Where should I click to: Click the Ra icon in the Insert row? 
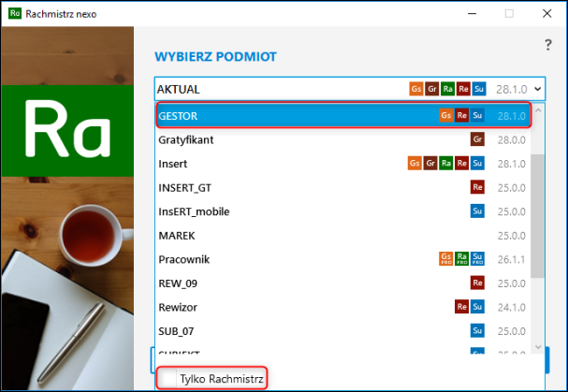(x=446, y=164)
